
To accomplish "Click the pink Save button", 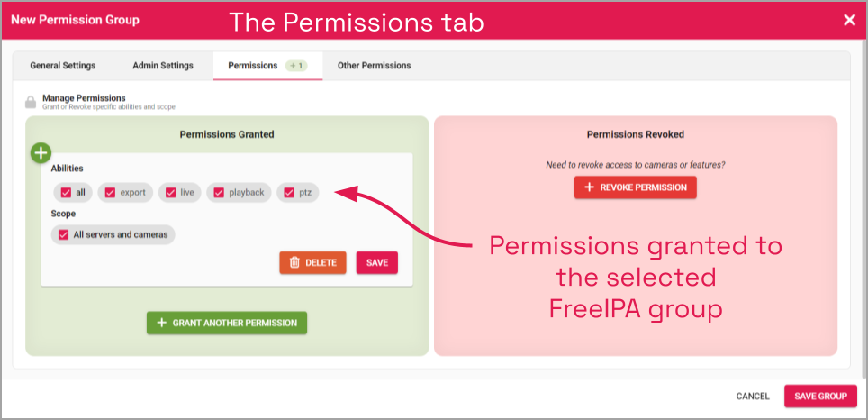I will pos(377,263).
